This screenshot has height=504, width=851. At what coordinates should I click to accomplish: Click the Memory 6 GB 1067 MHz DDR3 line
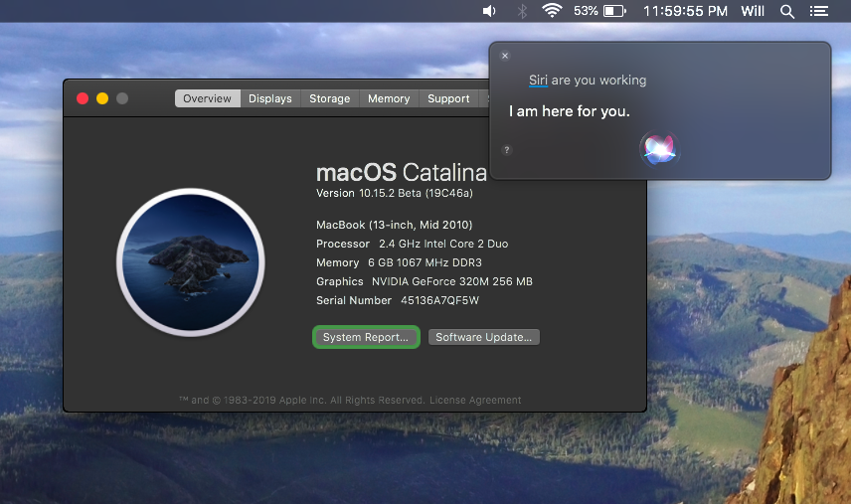pyautogui.click(x=399, y=262)
